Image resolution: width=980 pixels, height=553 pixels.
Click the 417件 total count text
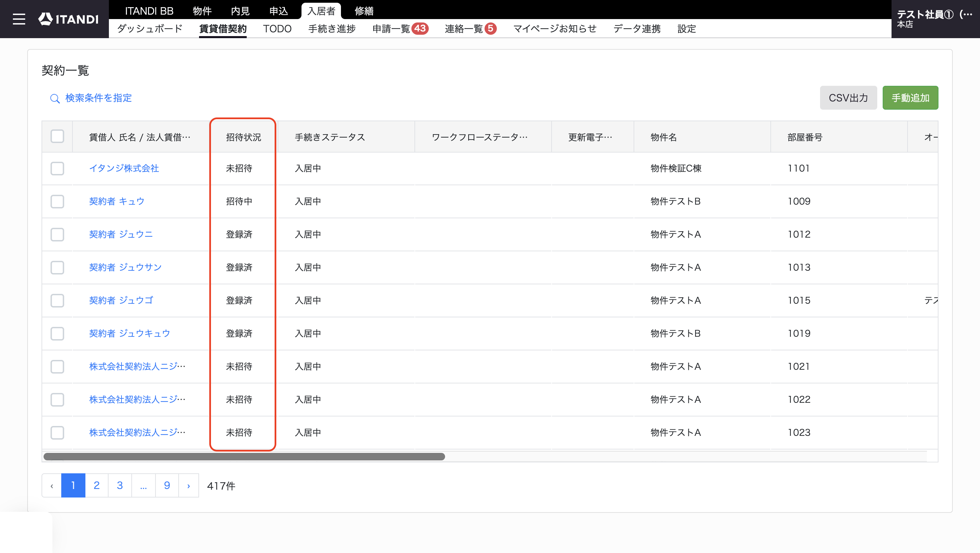pos(221,486)
